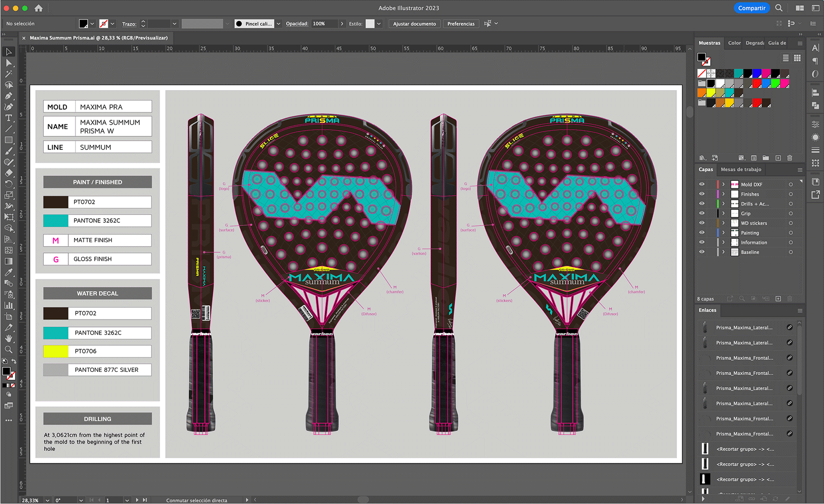The image size is (824, 504).
Task: Hide the Information layer
Action: pyautogui.click(x=702, y=242)
